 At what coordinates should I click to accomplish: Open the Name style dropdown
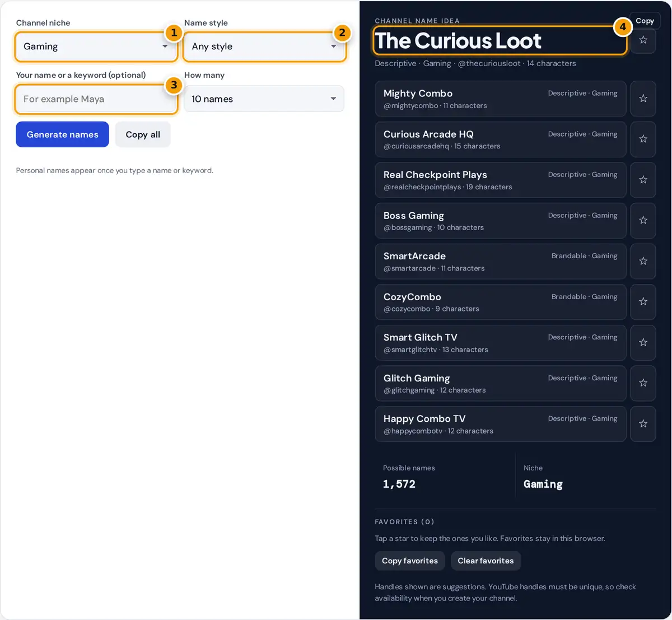(264, 46)
